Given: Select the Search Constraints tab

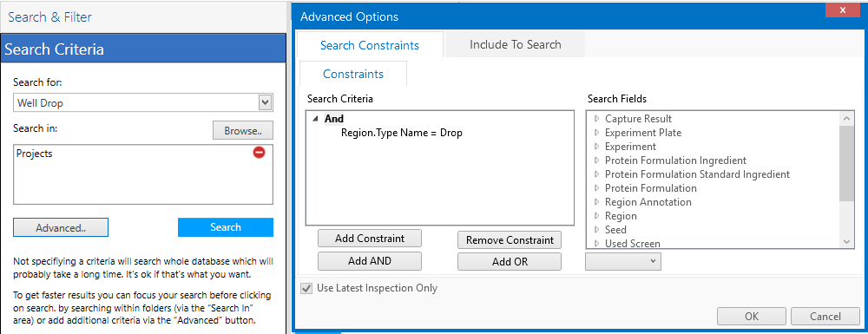Looking at the screenshot, I should 369,45.
